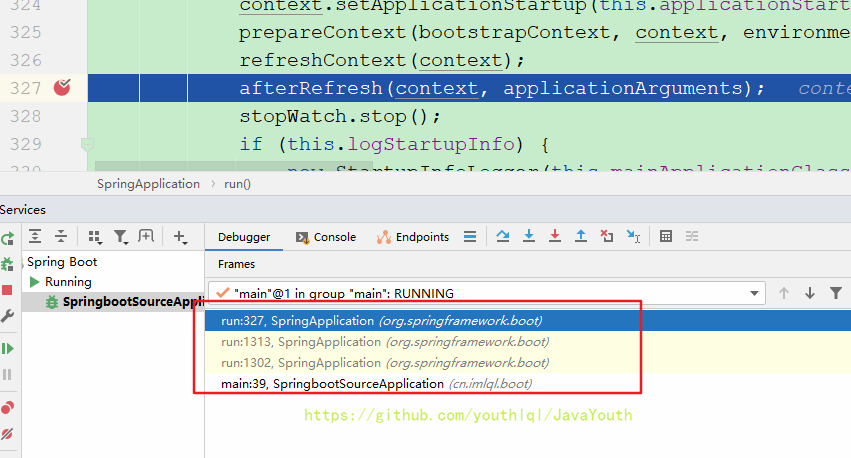
Task: Click the Step Into icon
Action: [529, 237]
